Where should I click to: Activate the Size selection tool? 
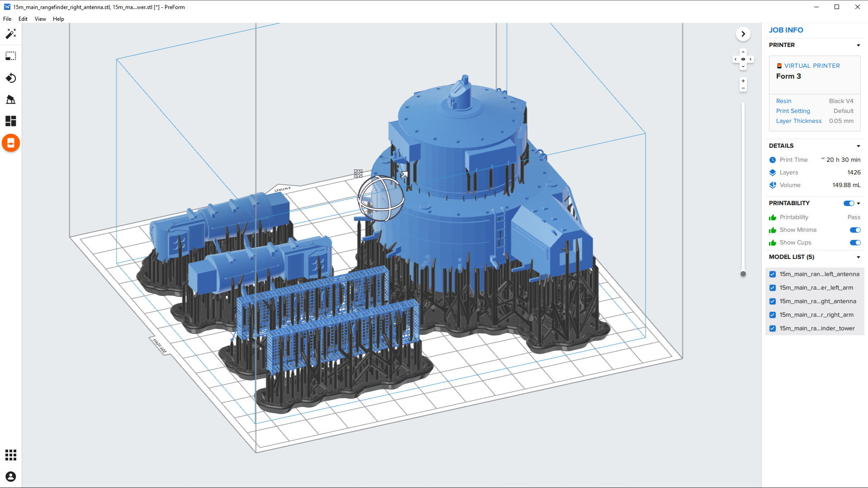[11, 56]
